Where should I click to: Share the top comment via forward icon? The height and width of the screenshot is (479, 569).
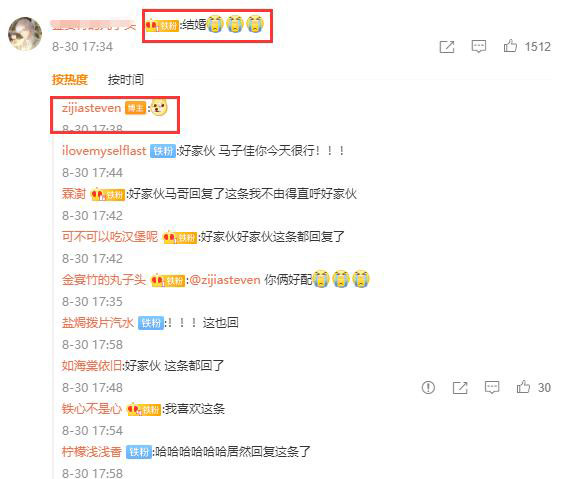tap(447, 47)
